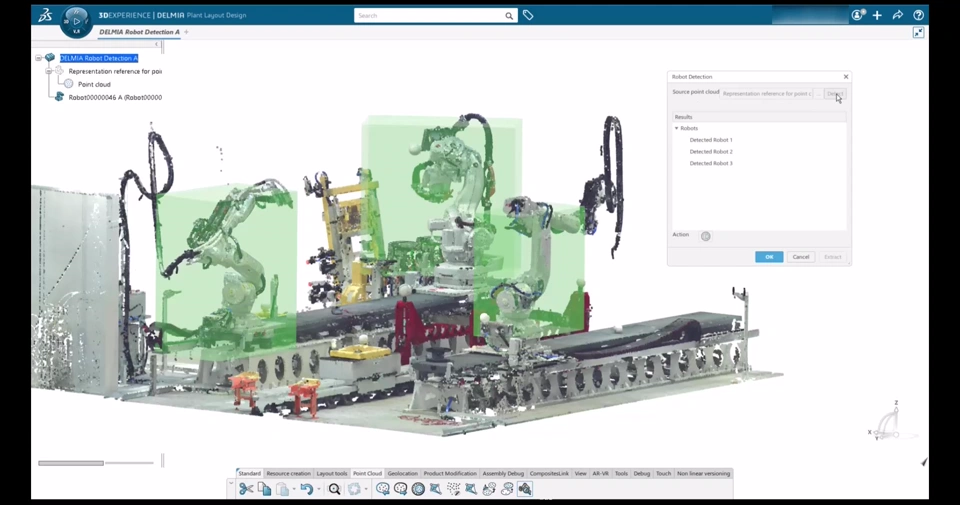Click the fullscreen expand icon at top right
Image resolution: width=960 pixels, height=505 pixels.
(918, 32)
